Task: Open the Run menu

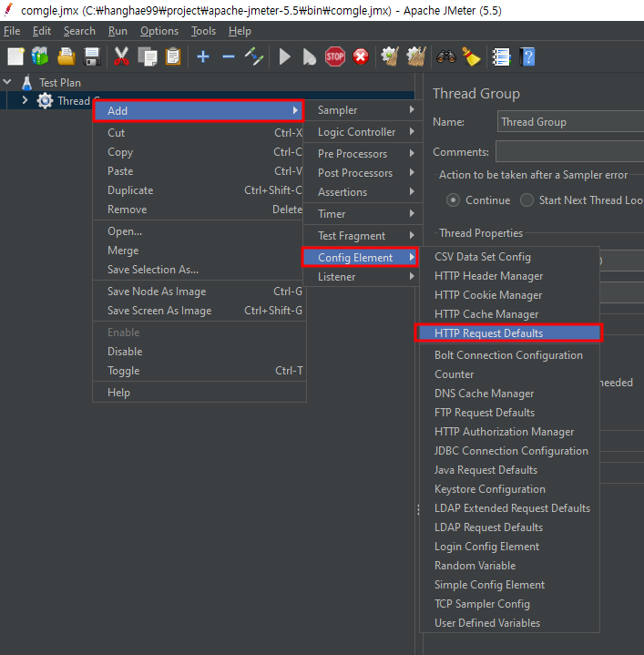Action: (x=118, y=31)
